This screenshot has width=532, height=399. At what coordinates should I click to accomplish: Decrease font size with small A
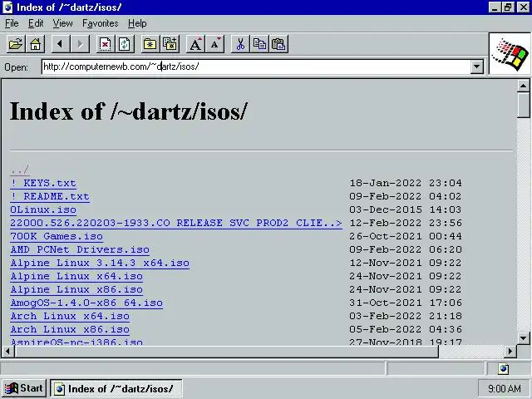(x=214, y=44)
